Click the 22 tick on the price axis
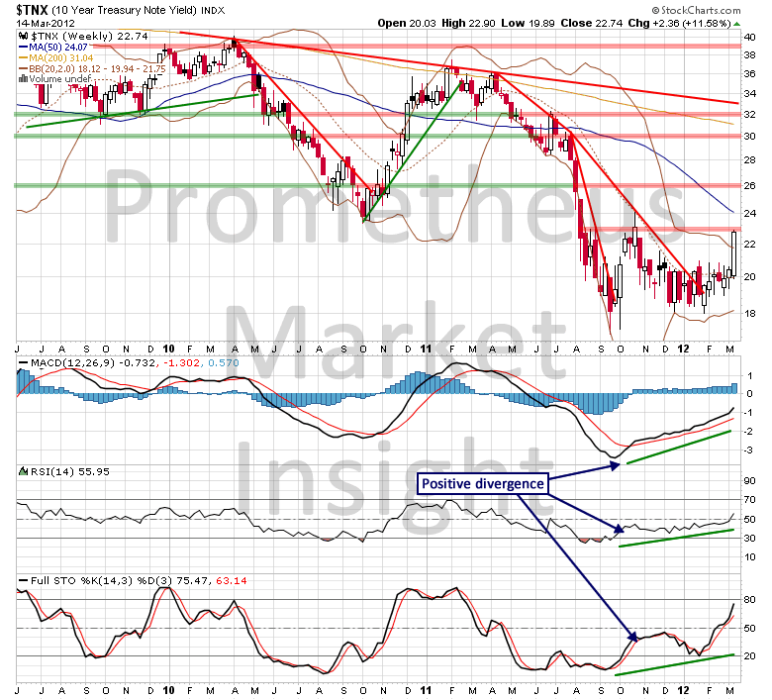Viewport: 772px width, 700px height. (750, 245)
